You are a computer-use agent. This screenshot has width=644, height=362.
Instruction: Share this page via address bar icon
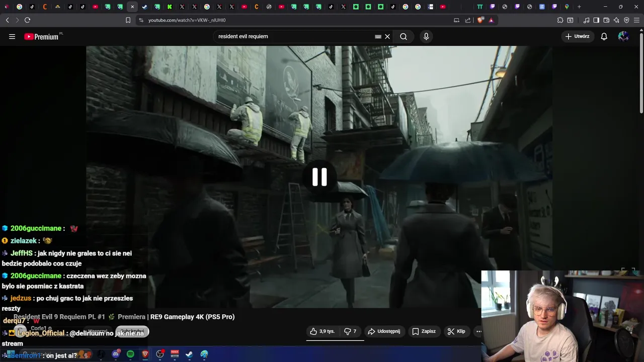point(468,20)
